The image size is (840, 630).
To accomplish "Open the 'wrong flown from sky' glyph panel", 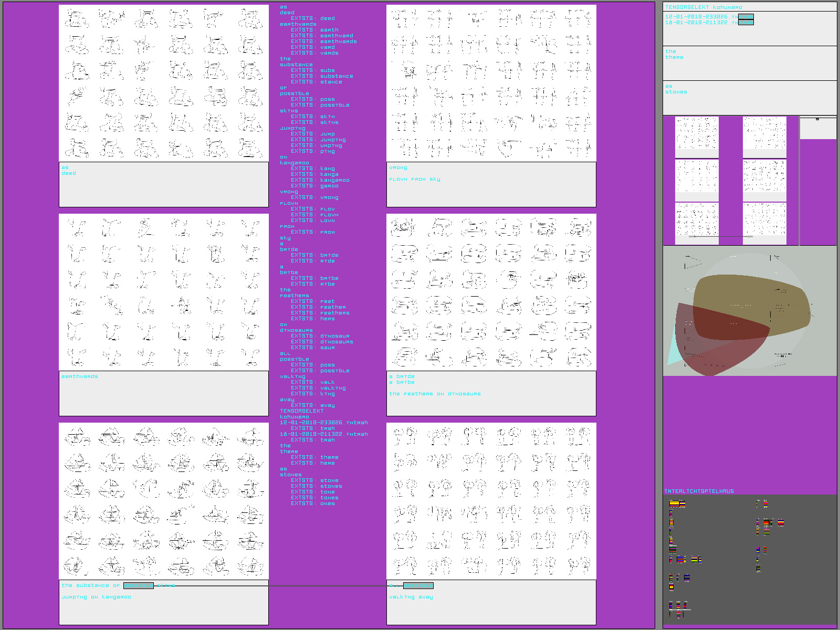I will coord(491,83).
